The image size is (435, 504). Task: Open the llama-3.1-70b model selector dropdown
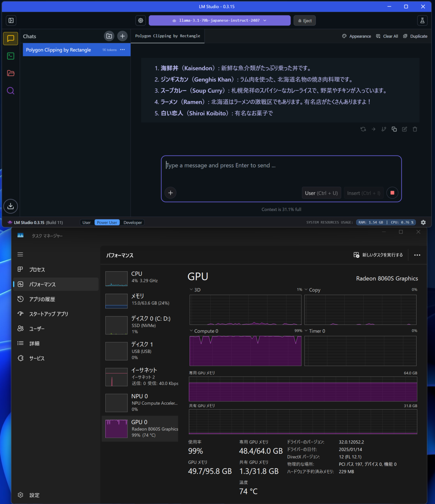coord(219,20)
